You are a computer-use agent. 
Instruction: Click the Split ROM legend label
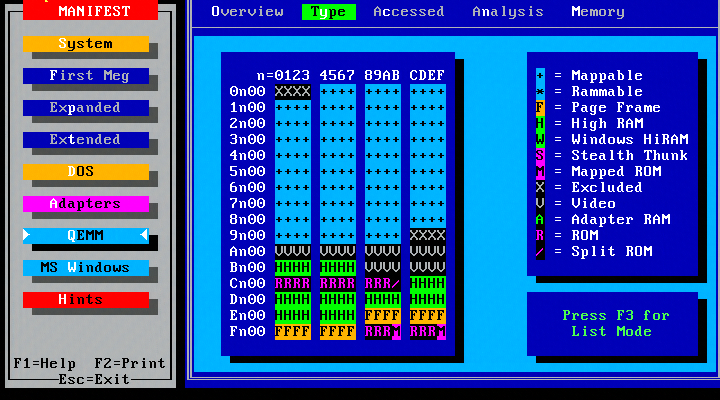coord(612,252)
